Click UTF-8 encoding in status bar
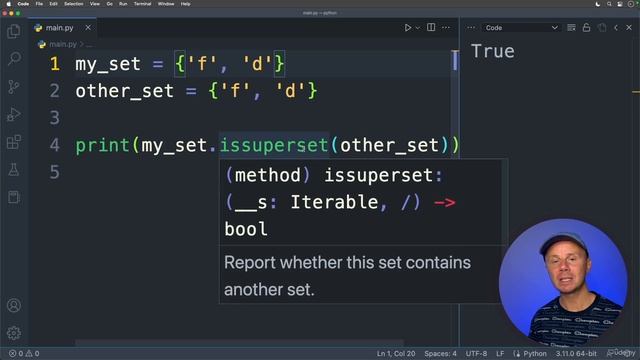Viewport: 640px width, 360px height. (x=476, y=353)
